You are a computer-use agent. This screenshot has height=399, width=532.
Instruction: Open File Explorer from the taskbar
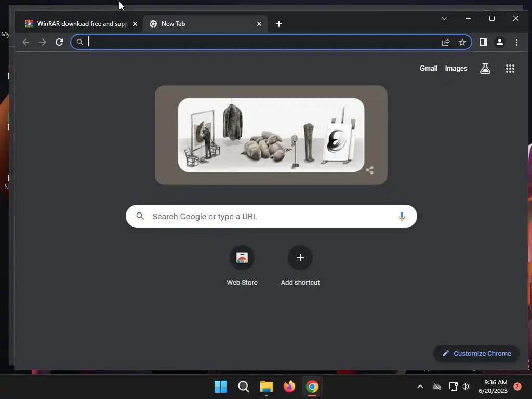267,387
